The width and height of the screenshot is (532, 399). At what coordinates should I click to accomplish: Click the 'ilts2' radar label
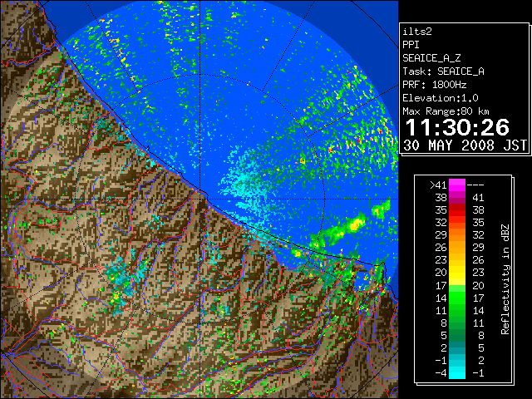pyautogui.click(x=417, y=32)
